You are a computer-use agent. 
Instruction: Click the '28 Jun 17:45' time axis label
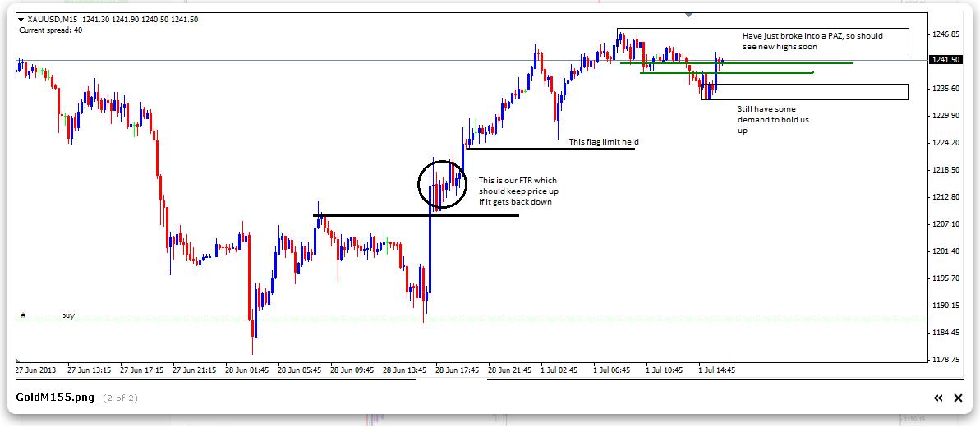(457, 370)
